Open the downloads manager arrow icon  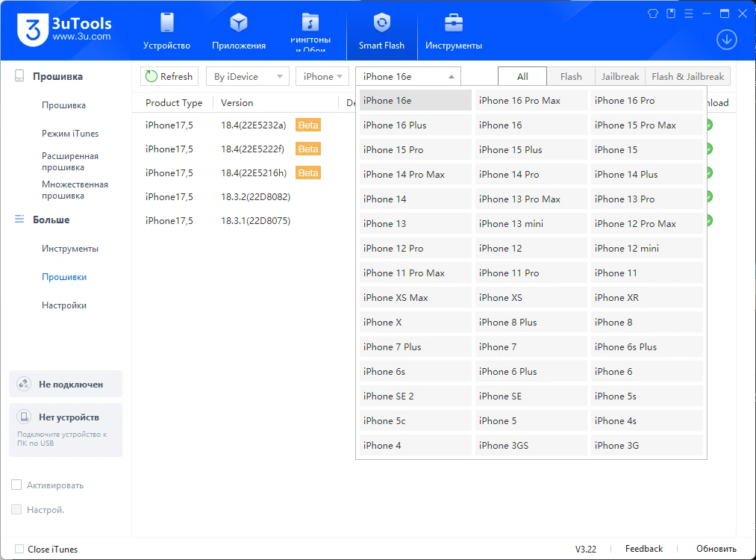[726, 40]
